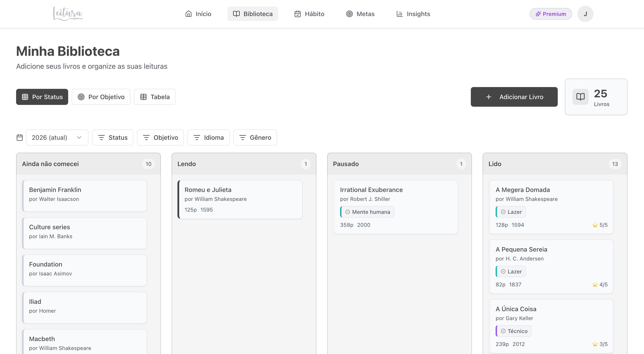Go to the Início tab
This screenshot has height=354, width=644.
click(198, 14)
